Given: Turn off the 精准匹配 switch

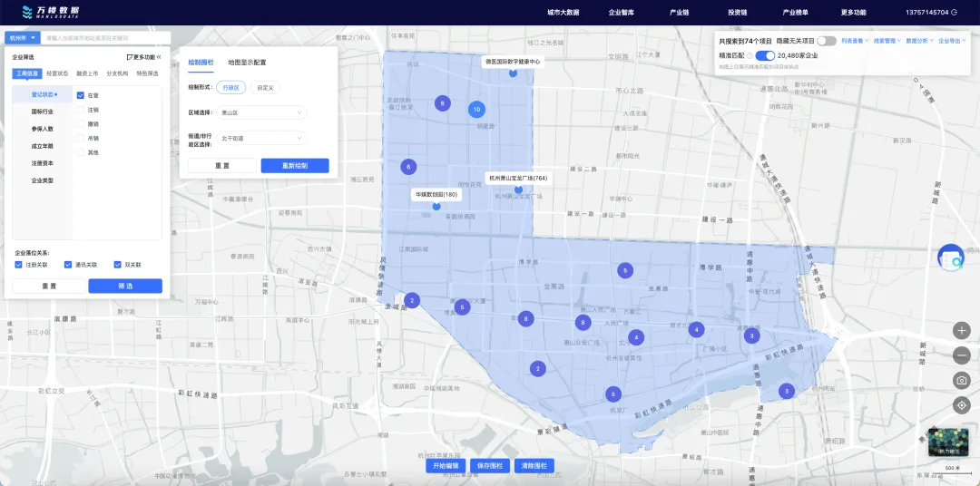Looking at the screenshot, I should click(x=765, y=55).
